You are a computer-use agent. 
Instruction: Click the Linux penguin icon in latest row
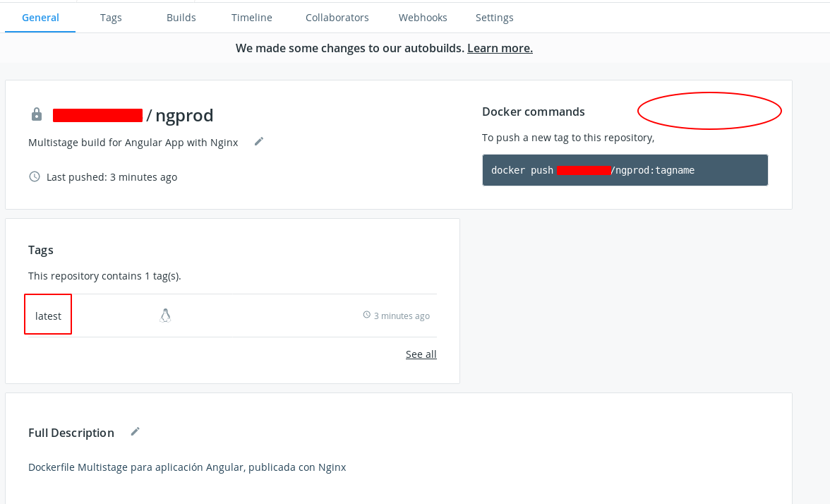point(165,316)
